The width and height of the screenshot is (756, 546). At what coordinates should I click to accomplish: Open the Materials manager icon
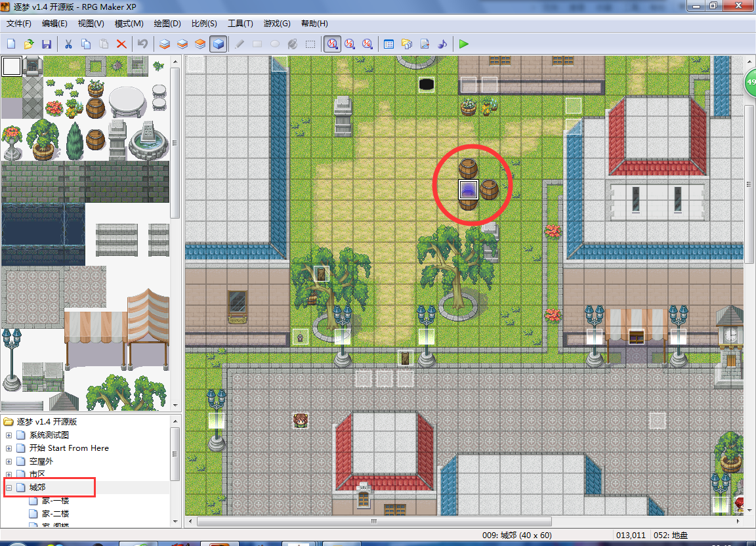pyautogui.click(x=406, y=45)
